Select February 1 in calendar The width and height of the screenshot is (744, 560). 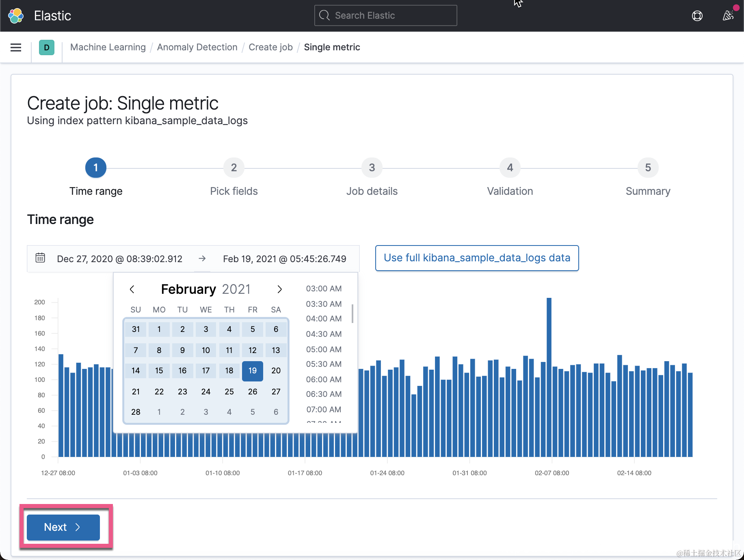tap(159, 329)
